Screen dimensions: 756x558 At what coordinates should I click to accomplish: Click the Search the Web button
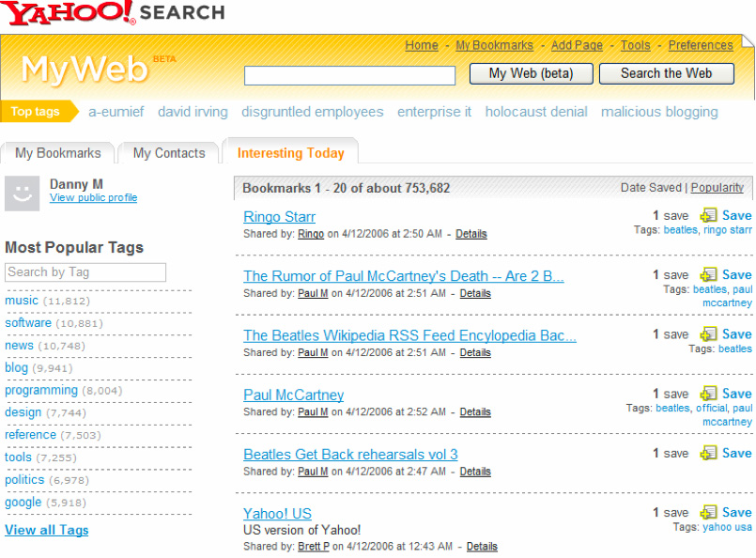click(x=667, y=73)
